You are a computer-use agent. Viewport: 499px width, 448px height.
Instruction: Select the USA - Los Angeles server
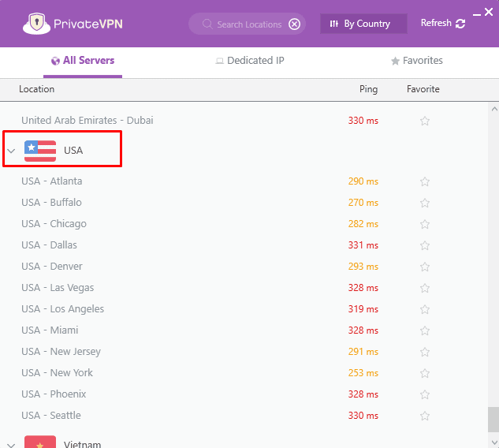pyautogui.click(x=63, y=309)
